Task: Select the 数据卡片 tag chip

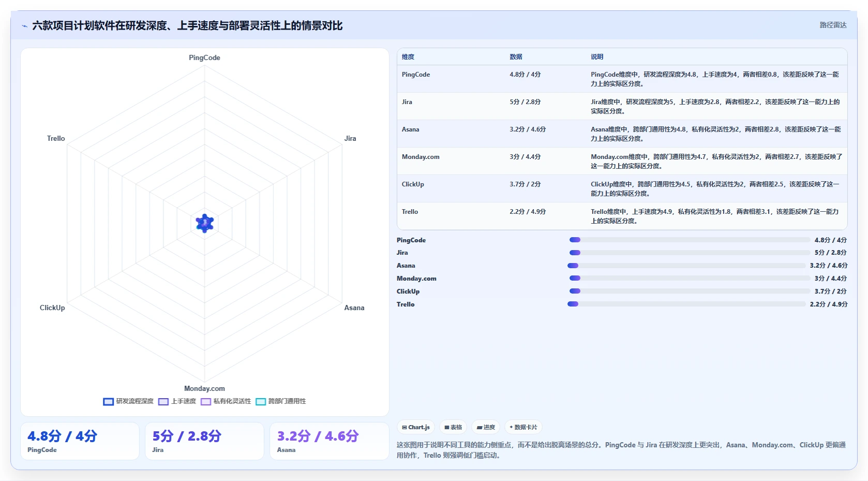Action: (523, 427)
